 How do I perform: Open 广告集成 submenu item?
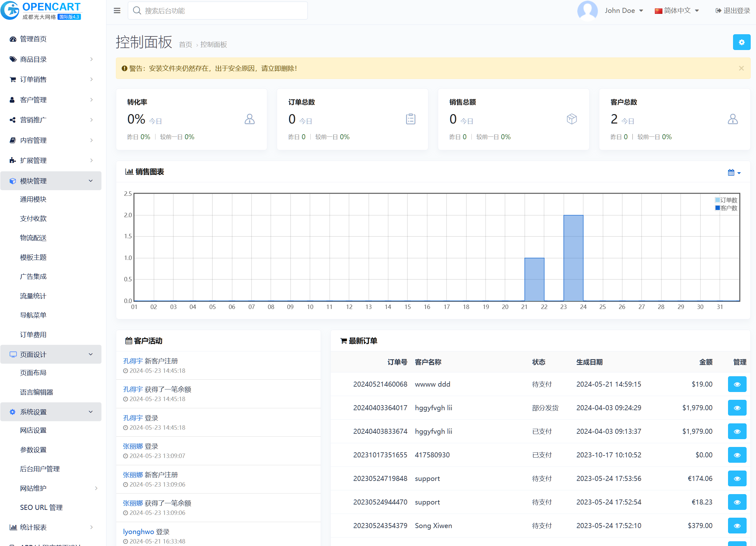point(33,277)
